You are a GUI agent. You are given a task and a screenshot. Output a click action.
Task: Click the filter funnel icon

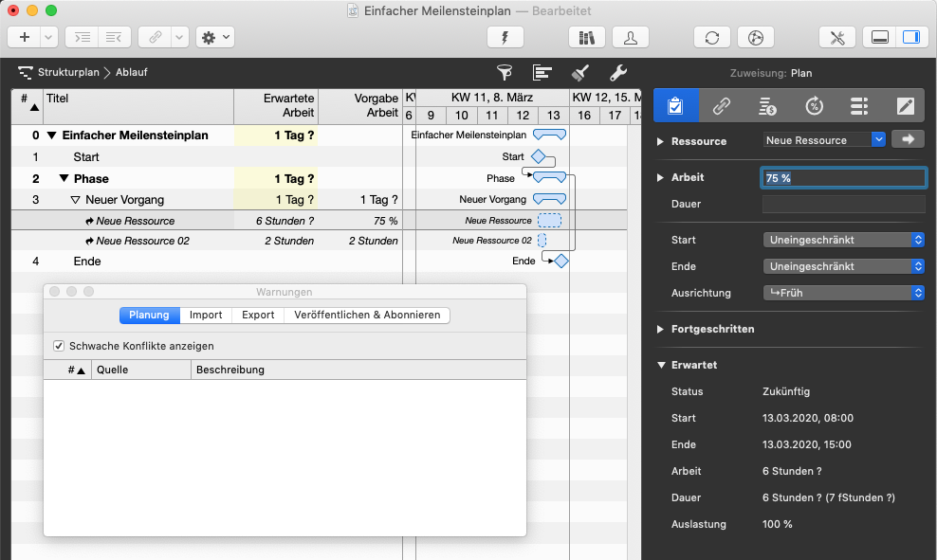(505, 72)
